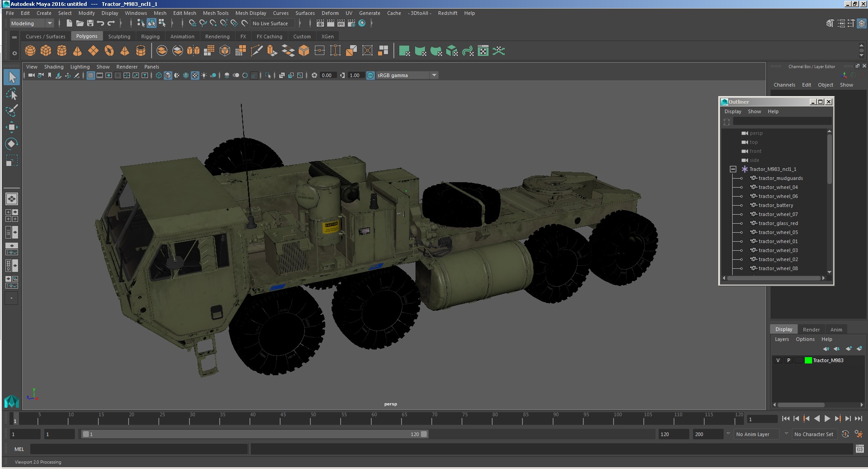Image resolution: width=868 pixels, height=469 pixels.
Task: Create a polygon cube from the shelf
Action: click(x=46, y=51)
